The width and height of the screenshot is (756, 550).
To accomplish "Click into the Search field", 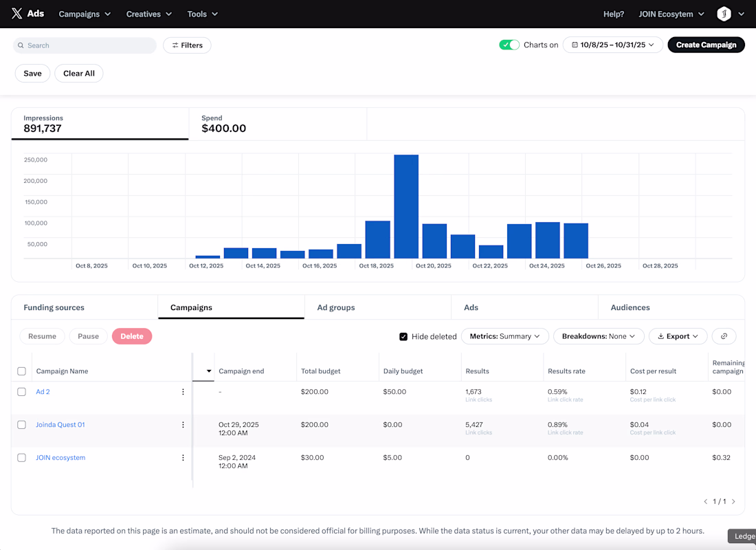I will (85, 45).
